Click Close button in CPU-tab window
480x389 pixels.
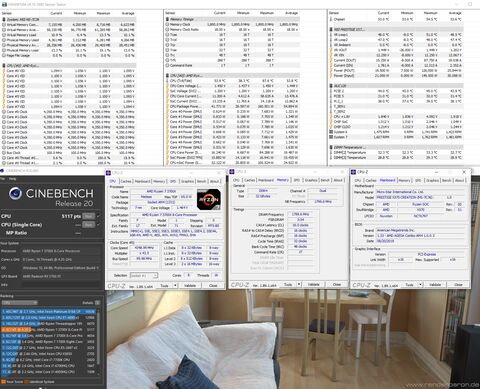point(213,285)
